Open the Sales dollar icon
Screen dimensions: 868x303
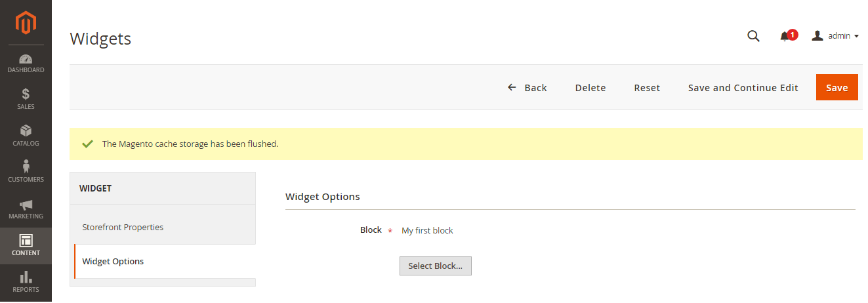coord(26,94)
